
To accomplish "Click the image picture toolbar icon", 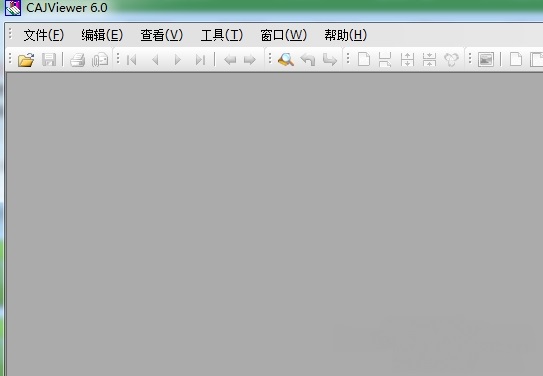I will [x=486, y=60].
